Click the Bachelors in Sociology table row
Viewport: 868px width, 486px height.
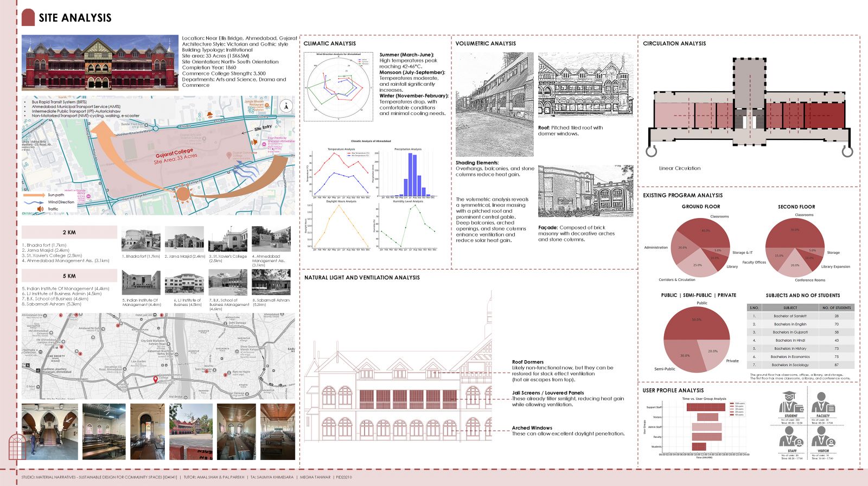click(x=801, y=365)
